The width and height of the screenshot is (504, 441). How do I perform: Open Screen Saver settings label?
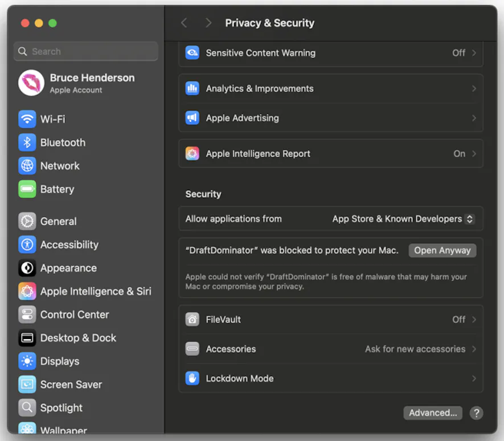[71, 385]
